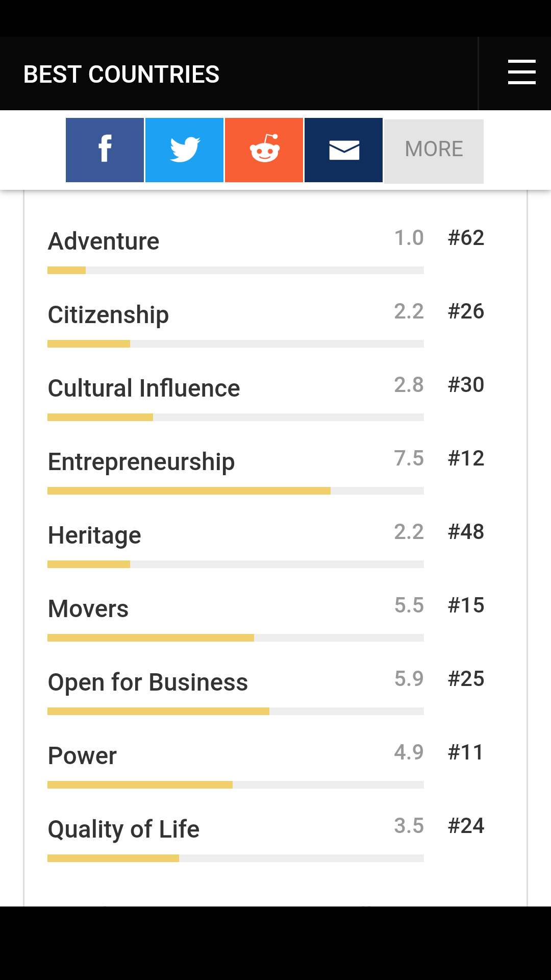Share via email icon
Viewport: 551px width, 980px height.
(343, 150)
